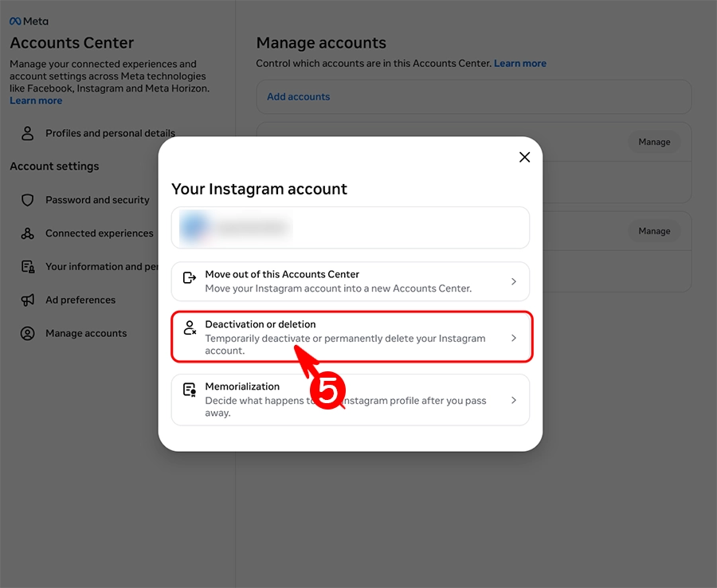
Task: Expand the Memorialization chevron
Action: click(514, 400)
